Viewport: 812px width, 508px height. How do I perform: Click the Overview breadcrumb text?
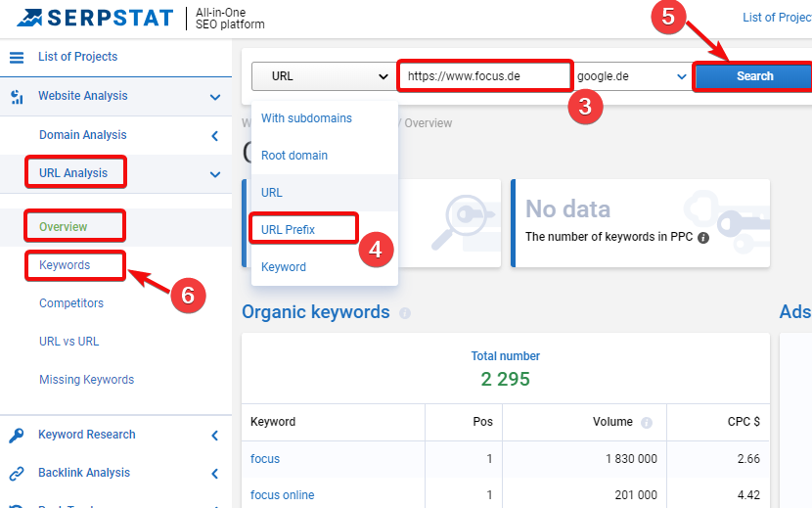point(428,123)
